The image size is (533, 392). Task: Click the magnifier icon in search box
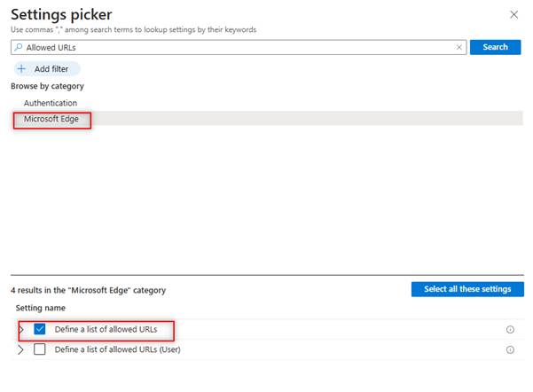click(19, 47)
